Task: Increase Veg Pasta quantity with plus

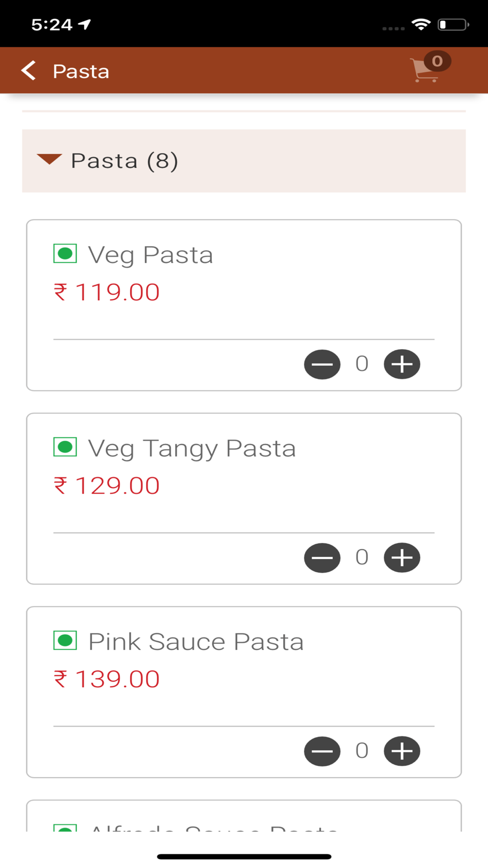Action: pyautogui.click(x=402, y=364)
